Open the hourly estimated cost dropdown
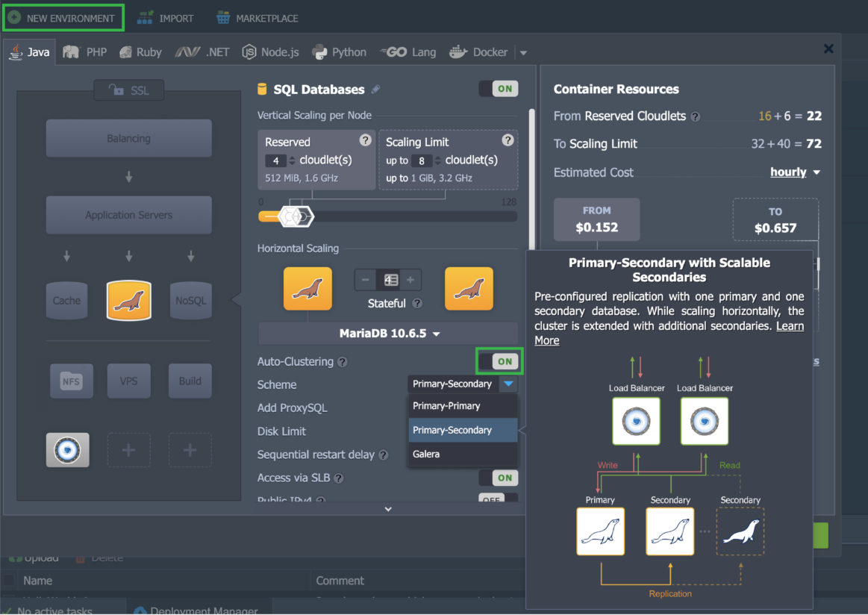This screenshot has width=868, height=615. coord(790,172)
